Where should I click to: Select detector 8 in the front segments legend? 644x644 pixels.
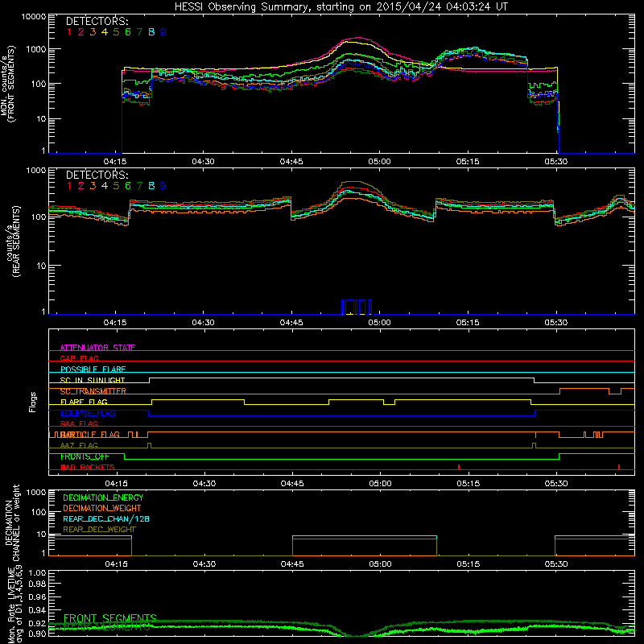151,32
